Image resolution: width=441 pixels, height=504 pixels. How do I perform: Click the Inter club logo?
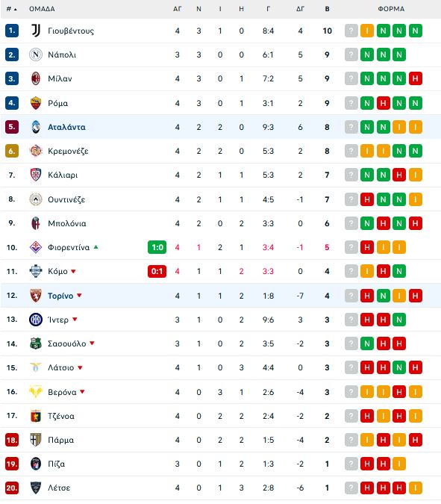pyautogui.click(x=36, y=320)
